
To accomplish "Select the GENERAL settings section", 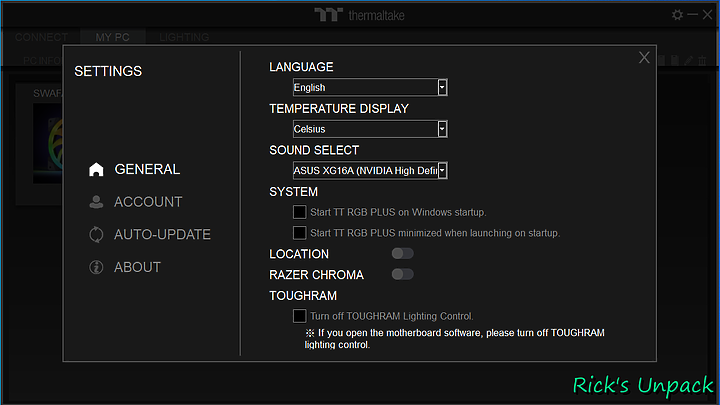I will (147, 169).
